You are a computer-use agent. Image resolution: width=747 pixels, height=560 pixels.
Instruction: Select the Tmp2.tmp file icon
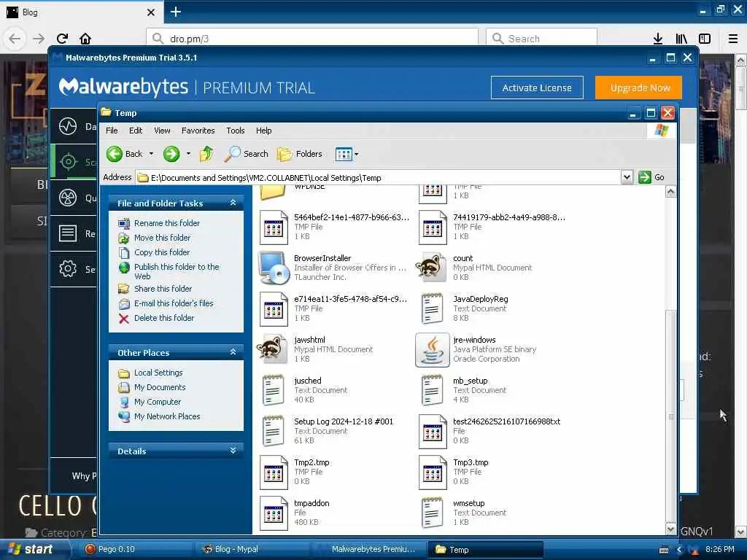pos(274,472)
